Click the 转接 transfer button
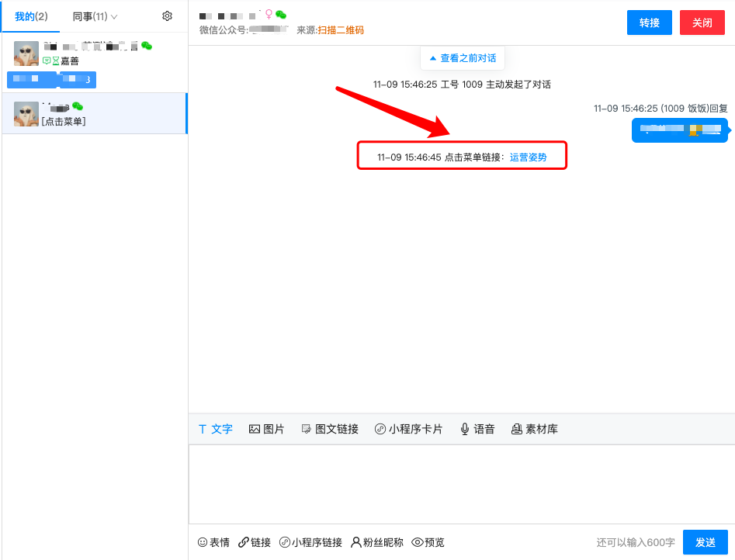The height and width of the screenshot is (560, 735). tap(649, 22)
